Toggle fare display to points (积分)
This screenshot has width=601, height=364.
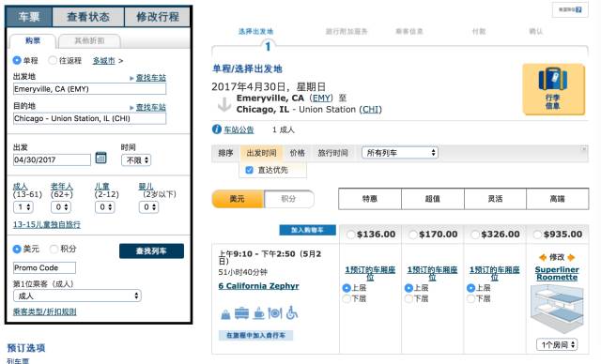(288, 199)
